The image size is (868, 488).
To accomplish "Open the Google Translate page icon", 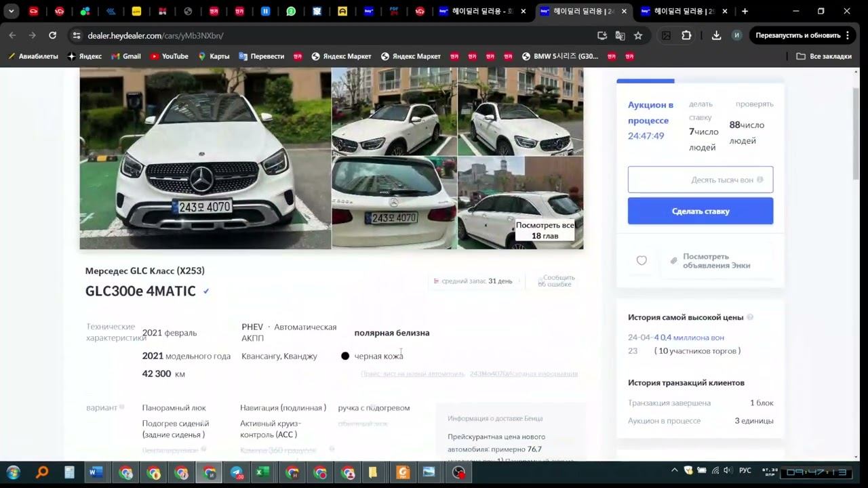I will 620,35.
